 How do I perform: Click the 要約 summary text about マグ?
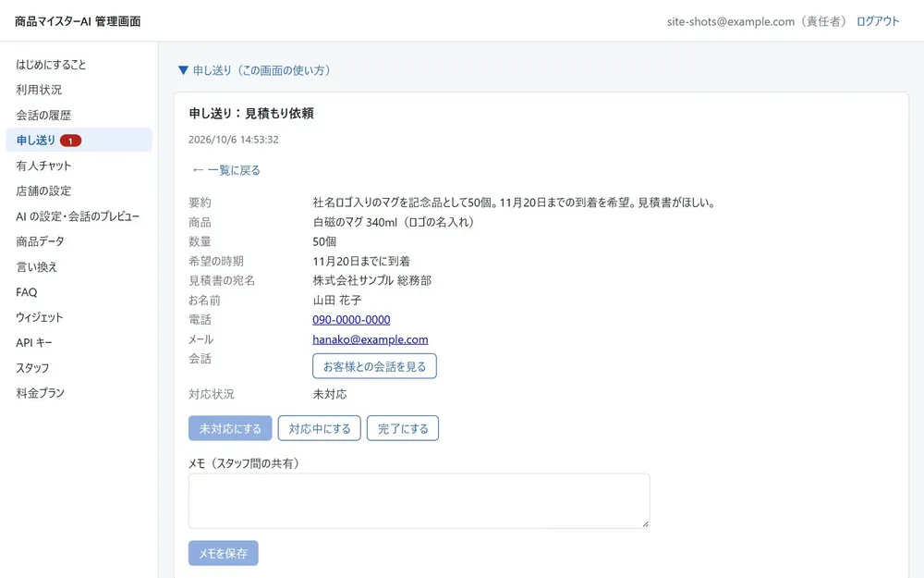(x=515, y=203)
